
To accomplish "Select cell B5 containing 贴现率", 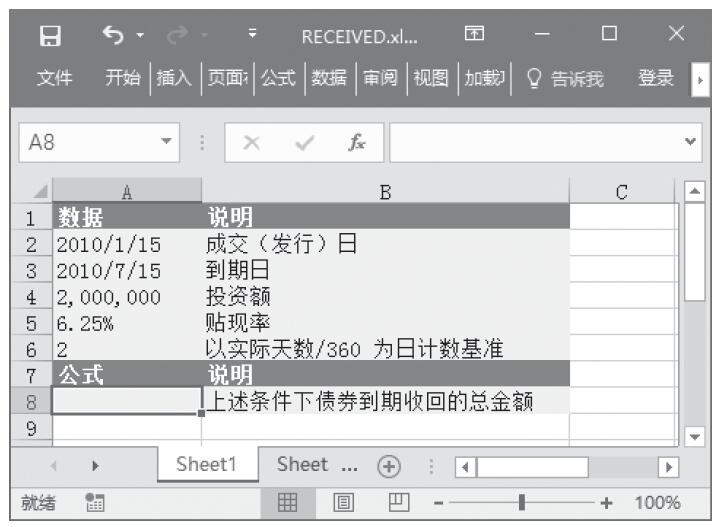I will pos(385,323).
